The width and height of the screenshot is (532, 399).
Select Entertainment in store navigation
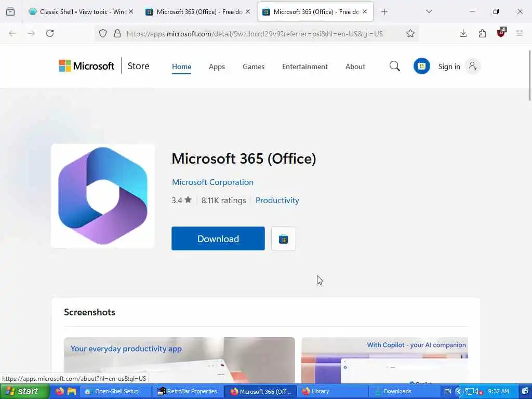click(x=304, y=66)
